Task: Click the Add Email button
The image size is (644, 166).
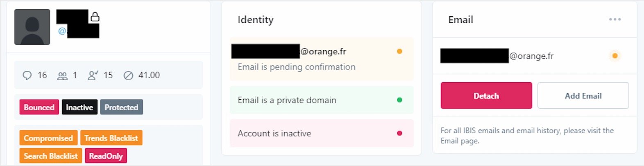Action: click(583, 96)
